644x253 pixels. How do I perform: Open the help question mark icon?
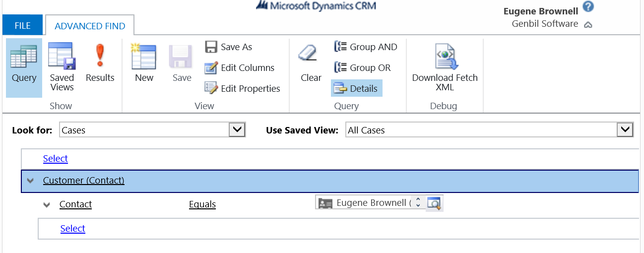pyautogui.click(x=588, y=7)
